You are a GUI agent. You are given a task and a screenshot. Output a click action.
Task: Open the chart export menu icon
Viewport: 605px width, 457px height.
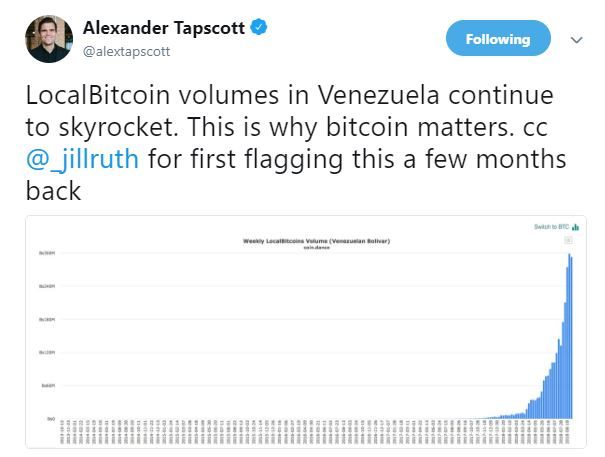pos(569,240)
